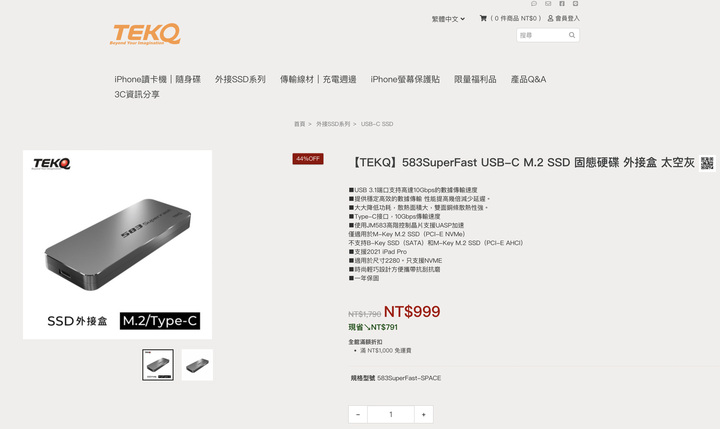Open the chat message icon
The image size is (720, 429).
[534, 4]
